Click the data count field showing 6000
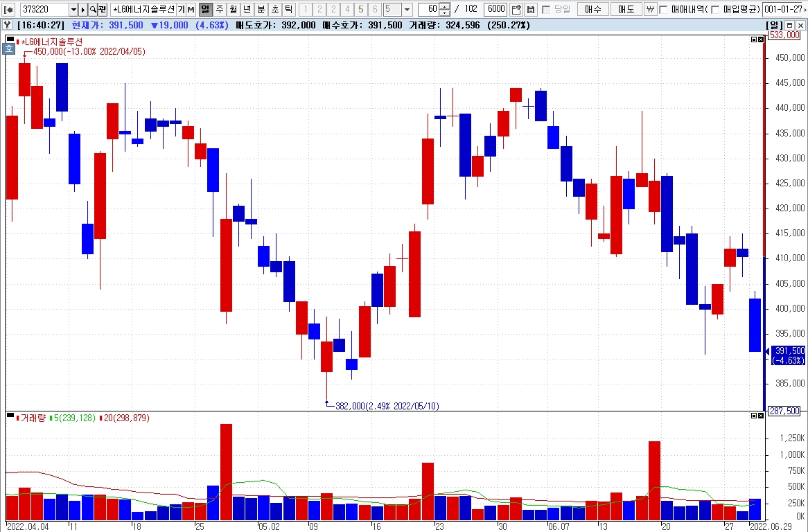Viewport: 808px width, 532px height. click(495, 9)
